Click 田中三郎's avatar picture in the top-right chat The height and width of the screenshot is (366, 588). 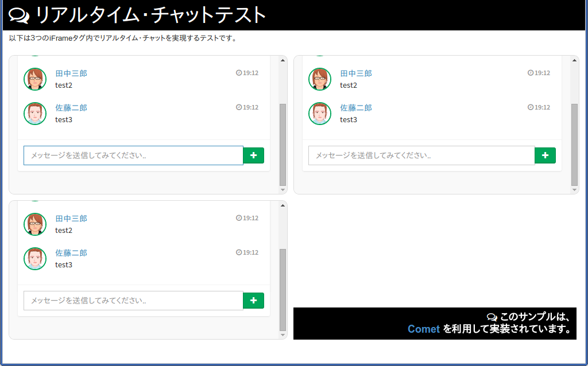[x=320, y=79]
